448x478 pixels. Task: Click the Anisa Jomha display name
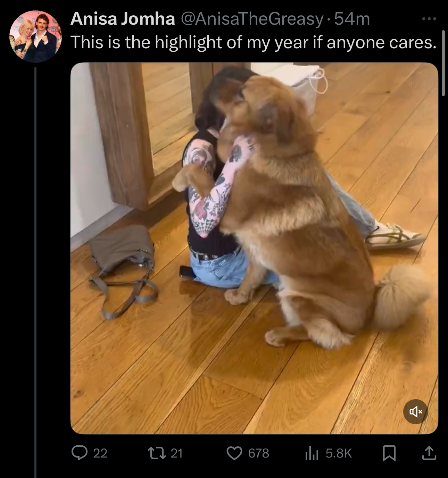click(123, 19)
